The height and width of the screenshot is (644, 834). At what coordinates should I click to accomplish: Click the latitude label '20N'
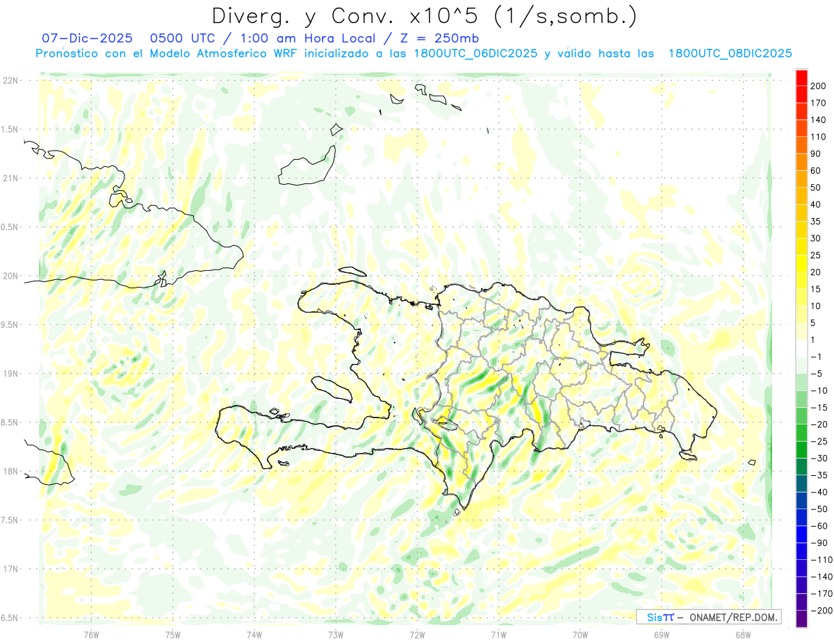click(x=10, y=276)
